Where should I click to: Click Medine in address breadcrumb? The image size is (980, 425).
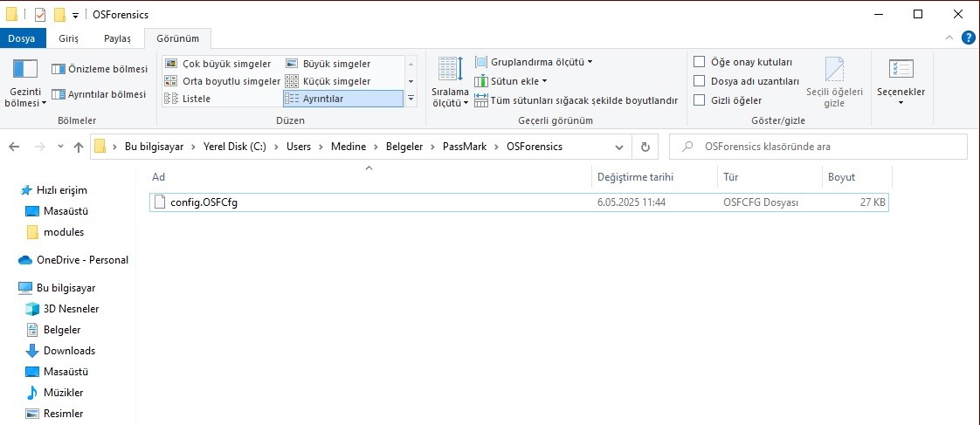[349, 147]
